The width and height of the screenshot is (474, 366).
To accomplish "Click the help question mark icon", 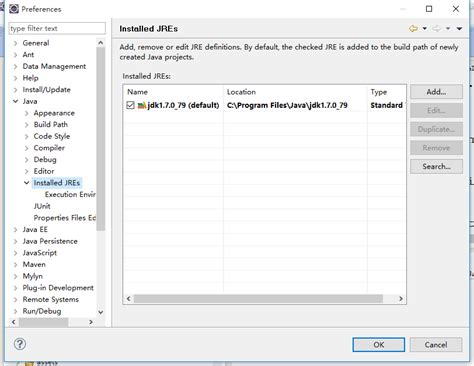I will pos(20,344).
